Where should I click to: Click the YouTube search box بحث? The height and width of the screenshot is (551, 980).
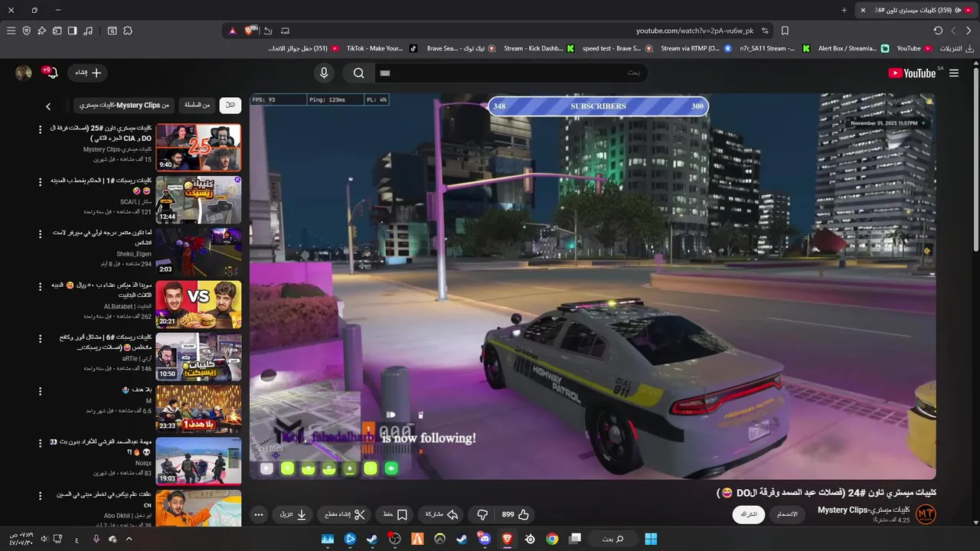pyautogui.click(x=511, y=73)
